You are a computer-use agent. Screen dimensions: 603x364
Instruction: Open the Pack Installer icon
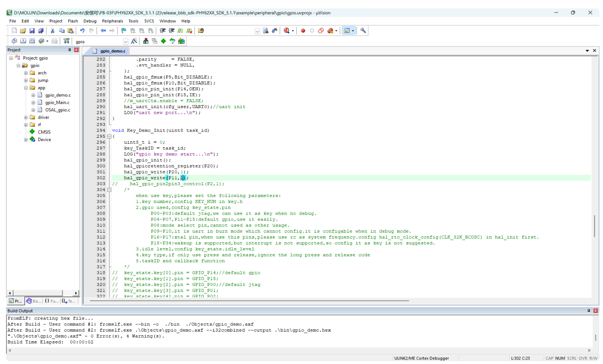pos(182,41)
